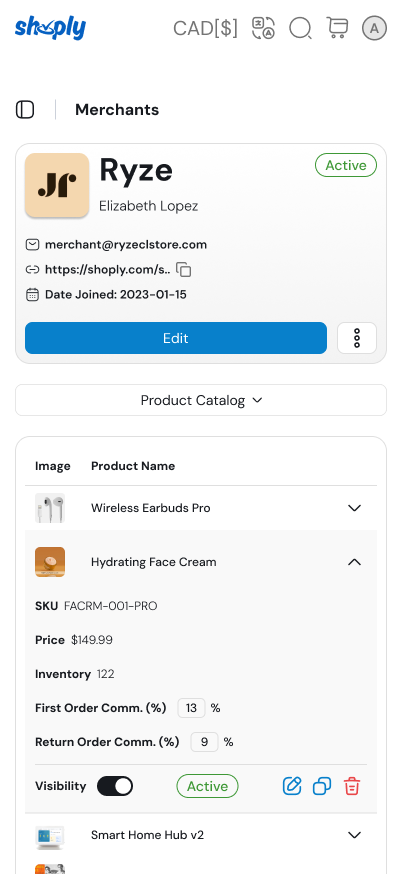Click the blue Edit merchant button
The image size is (402, 874).
pyautogui.click(x=176, y=338)
